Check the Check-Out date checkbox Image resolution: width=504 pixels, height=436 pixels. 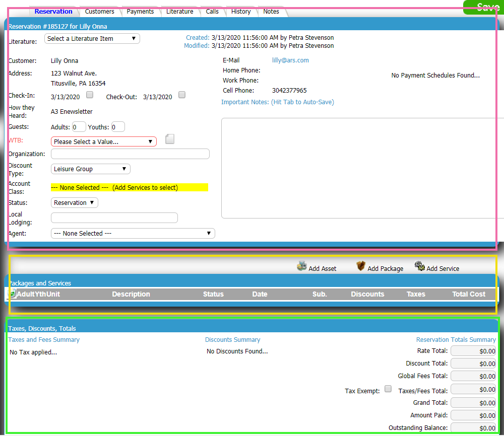(181, 95)
